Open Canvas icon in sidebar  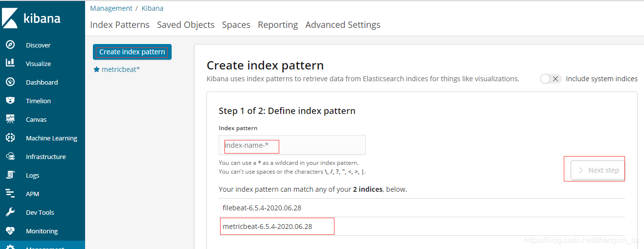click(10, 119)
